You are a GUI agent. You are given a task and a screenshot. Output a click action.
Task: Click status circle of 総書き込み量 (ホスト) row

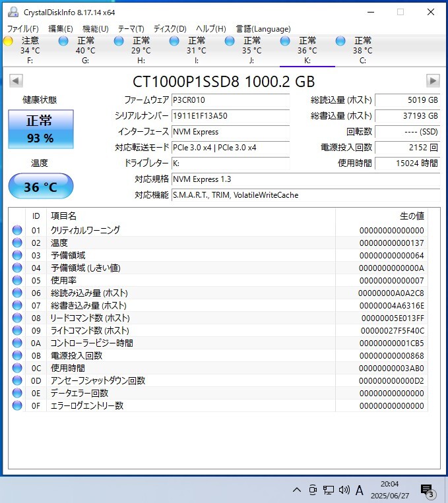(17, 305)
